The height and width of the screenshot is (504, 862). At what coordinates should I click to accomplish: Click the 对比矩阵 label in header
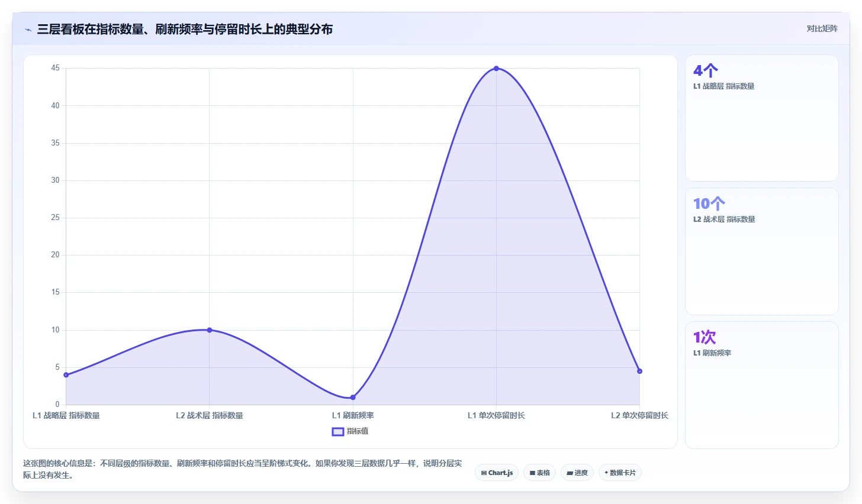click(x=822, y=28)
